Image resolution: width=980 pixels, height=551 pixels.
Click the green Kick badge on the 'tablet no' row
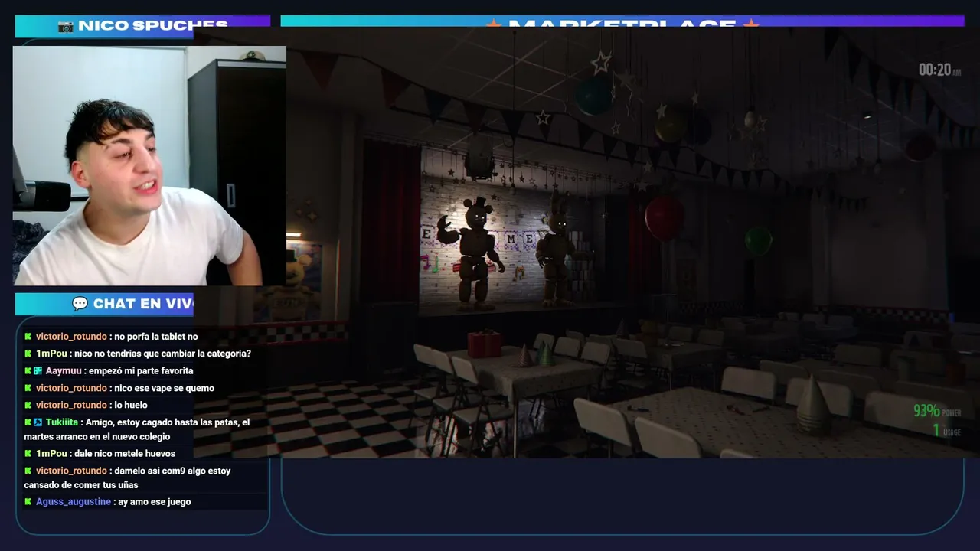(28, 337)
